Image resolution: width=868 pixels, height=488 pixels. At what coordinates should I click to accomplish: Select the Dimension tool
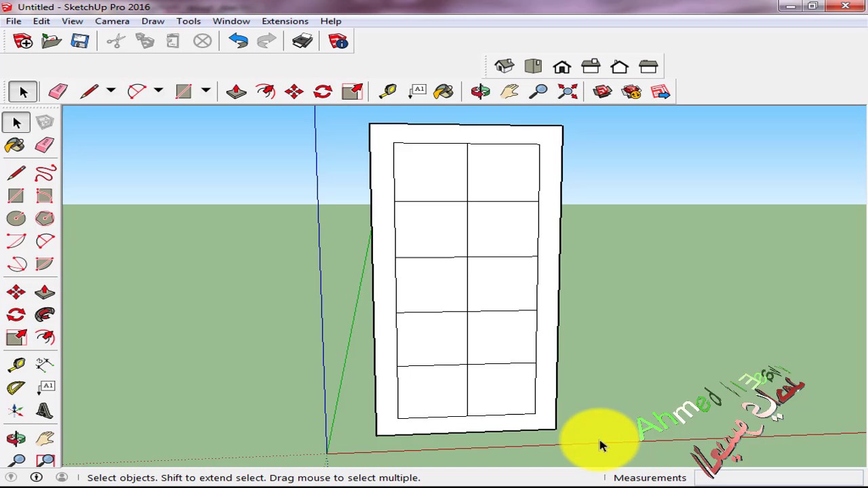pos(45,365)
